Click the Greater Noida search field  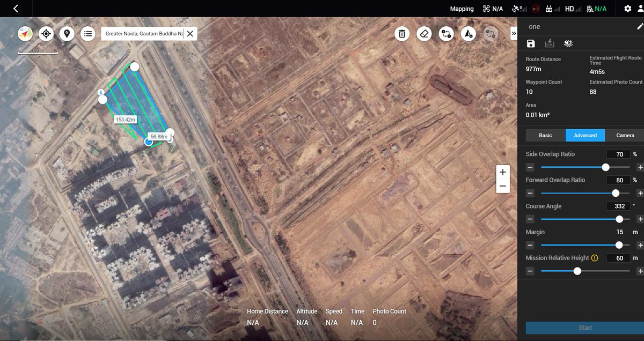(x=143, y=34)
